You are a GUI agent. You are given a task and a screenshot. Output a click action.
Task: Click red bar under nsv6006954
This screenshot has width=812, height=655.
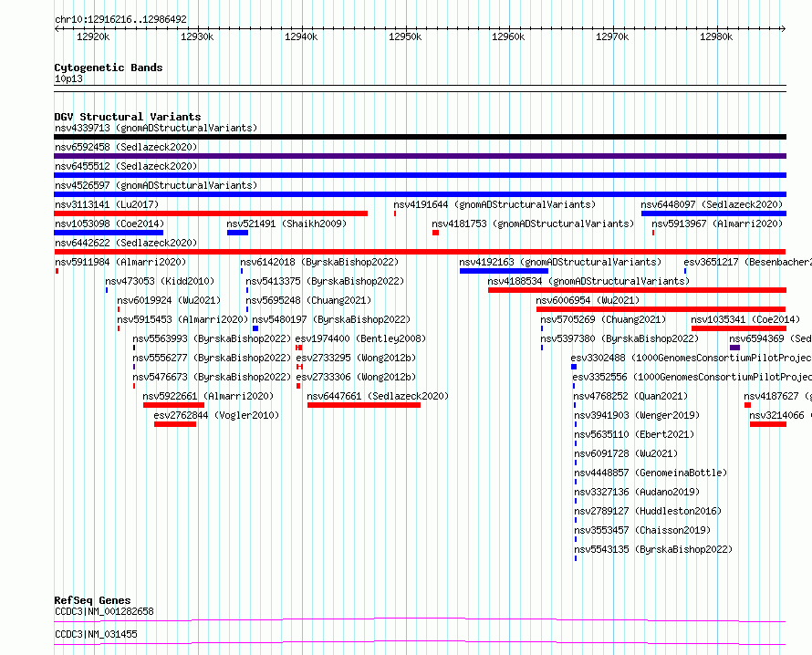pos(661,309)
